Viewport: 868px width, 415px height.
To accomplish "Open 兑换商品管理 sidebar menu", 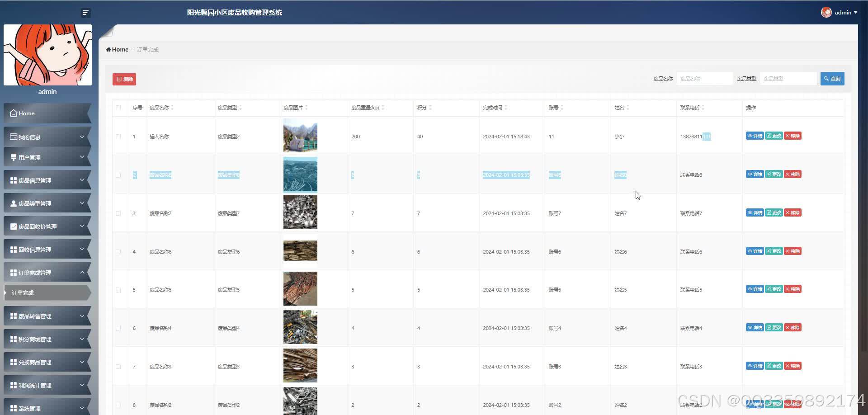I will tap(47, 362).
